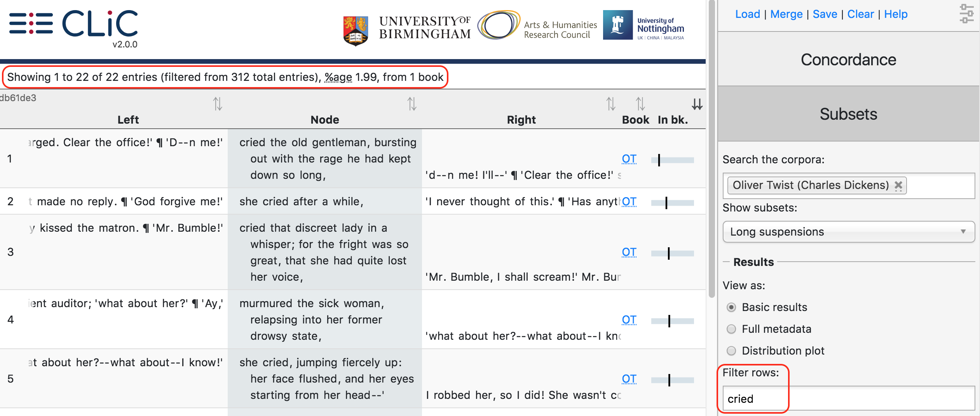
Task: Click the Save link
Action: tap(825, 14)
